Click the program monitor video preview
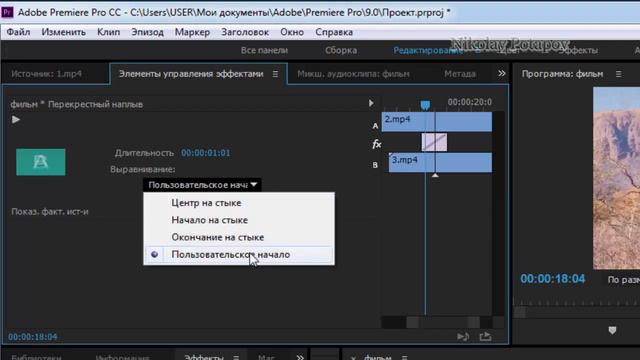 (616, 178)
